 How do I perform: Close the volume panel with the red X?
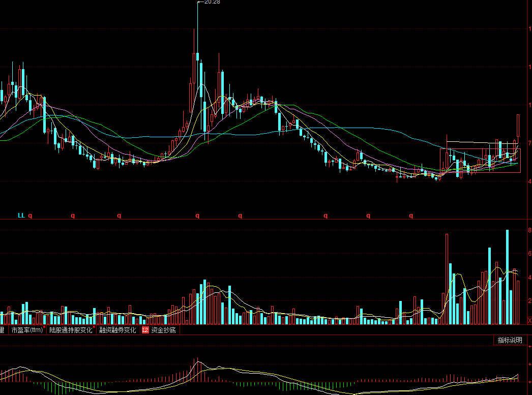(x=529, y=321)
